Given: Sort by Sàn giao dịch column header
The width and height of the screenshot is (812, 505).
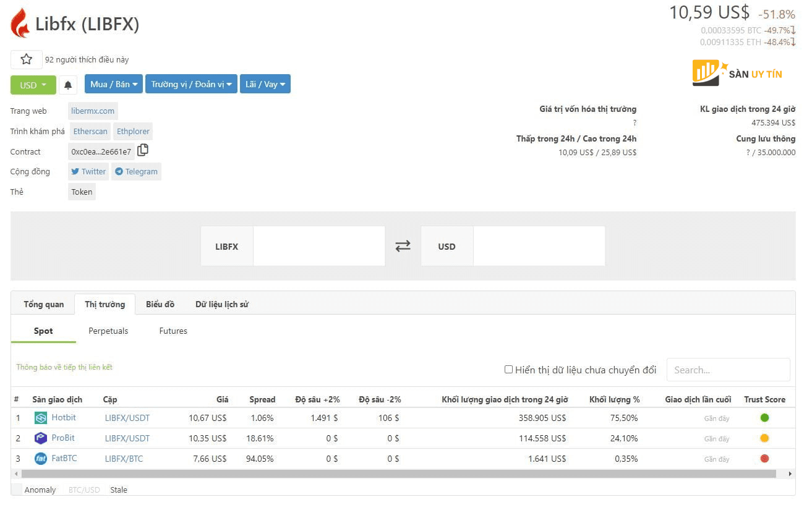Looking at the screenshot, I should pos(58,399).
